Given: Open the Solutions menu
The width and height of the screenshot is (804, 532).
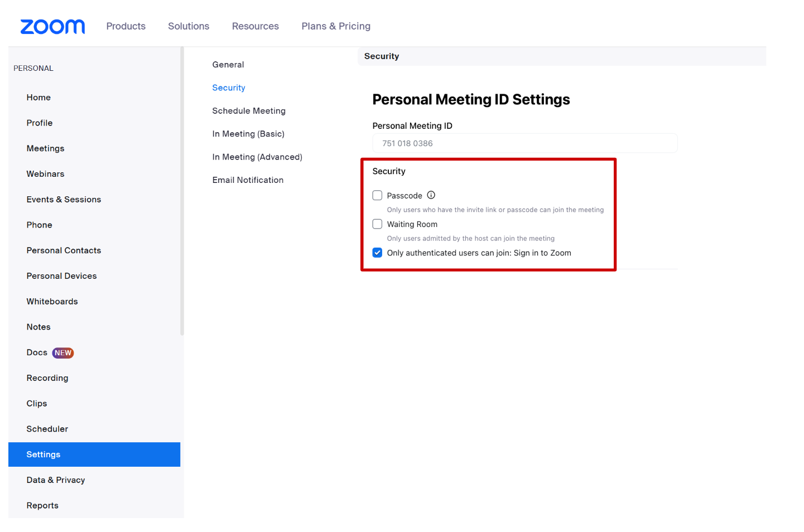Looking at the screenshot, I should [x=189, y=26].
